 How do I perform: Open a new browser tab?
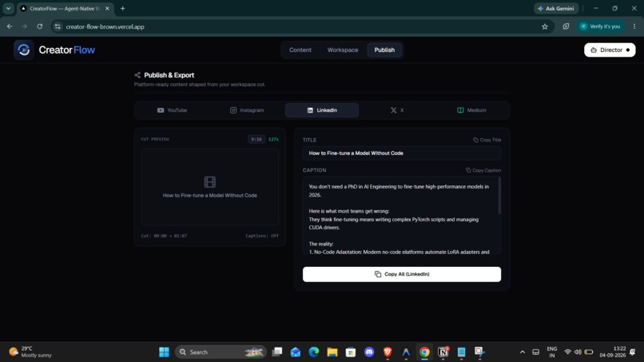pos(122,8)
